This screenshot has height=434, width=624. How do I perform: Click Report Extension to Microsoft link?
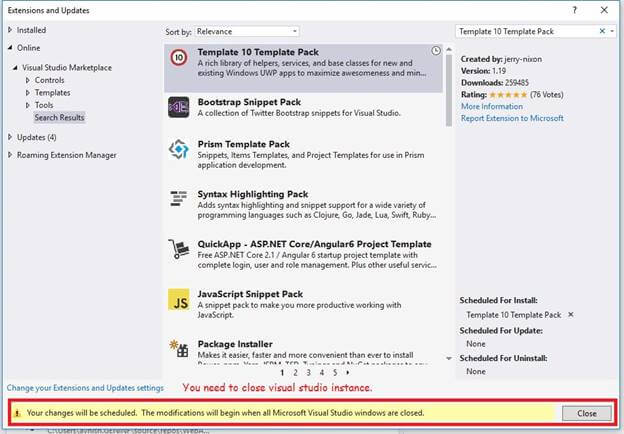[x=512, y=118]
